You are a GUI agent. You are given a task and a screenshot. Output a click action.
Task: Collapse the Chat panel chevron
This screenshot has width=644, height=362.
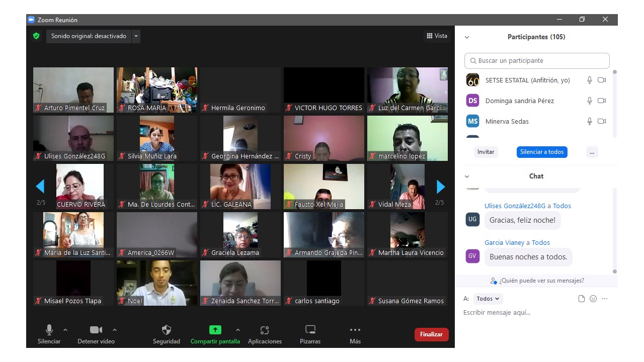(467, 176)
